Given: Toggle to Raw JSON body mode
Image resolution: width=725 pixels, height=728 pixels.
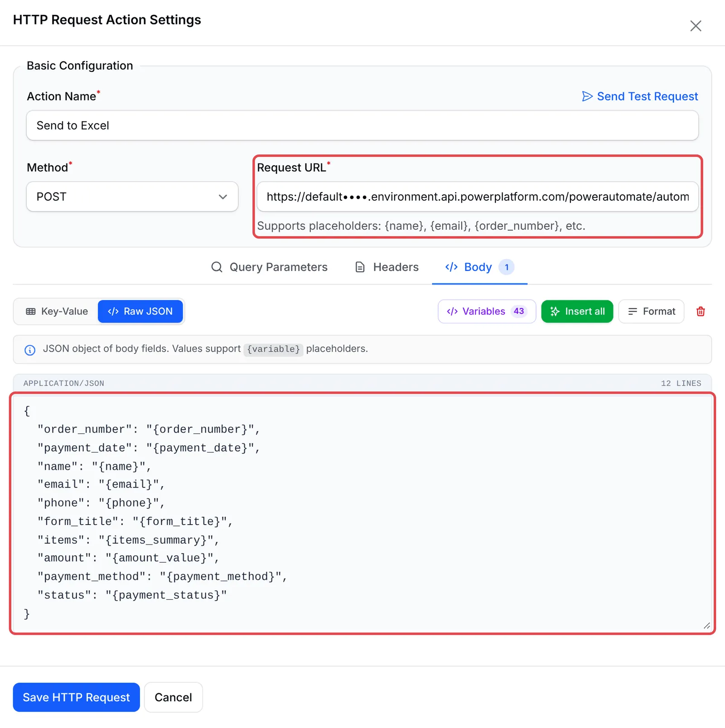Looking at the screenshot, I should pos(140,311).
